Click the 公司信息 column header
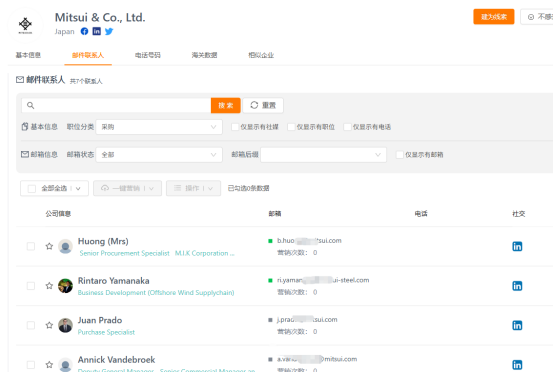553x373 pixels. pos(58,214)
